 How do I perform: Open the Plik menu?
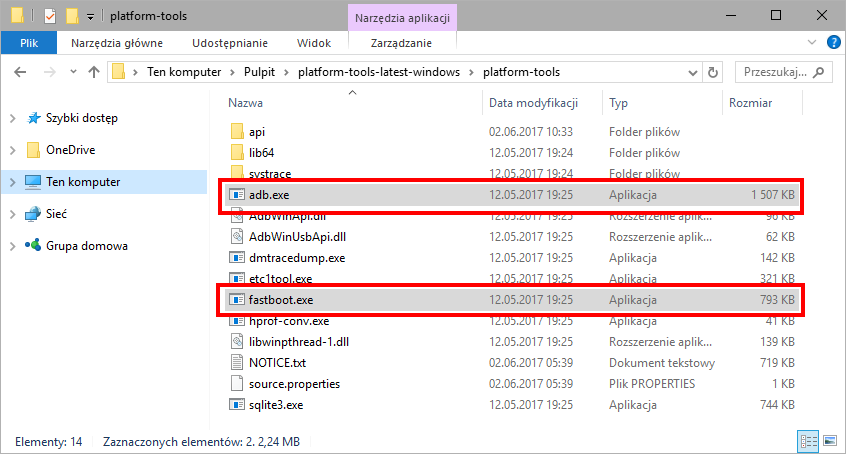(29, 43)
